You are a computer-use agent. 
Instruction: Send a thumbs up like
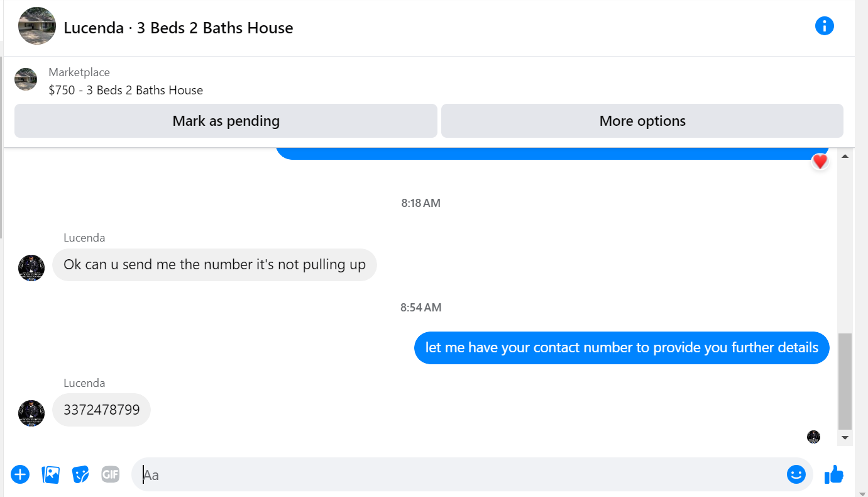point(833,474)
